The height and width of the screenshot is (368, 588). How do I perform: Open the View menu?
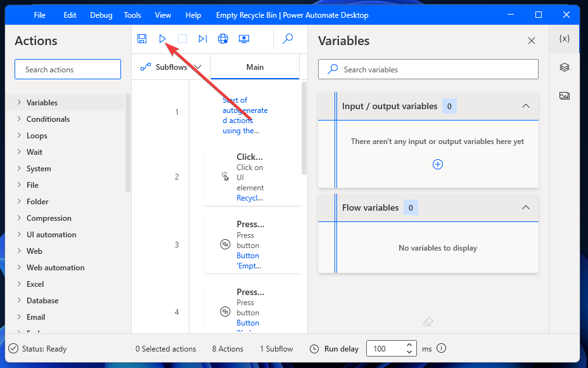tap(163, 15)
